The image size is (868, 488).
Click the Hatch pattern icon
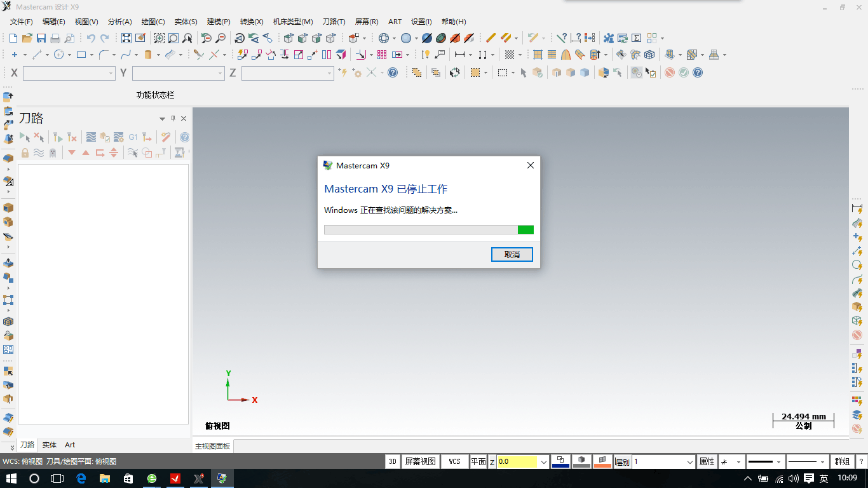click(x=509, y=55)
